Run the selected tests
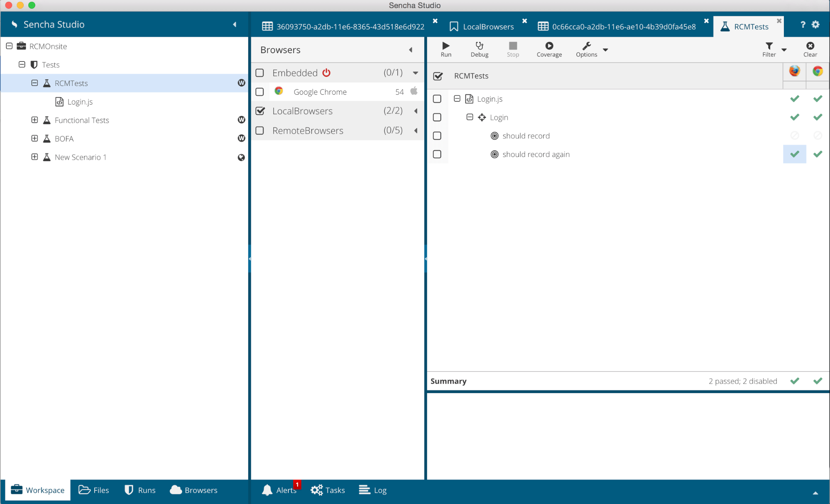The height and width of the screenshot is (504, 830). 446,49
